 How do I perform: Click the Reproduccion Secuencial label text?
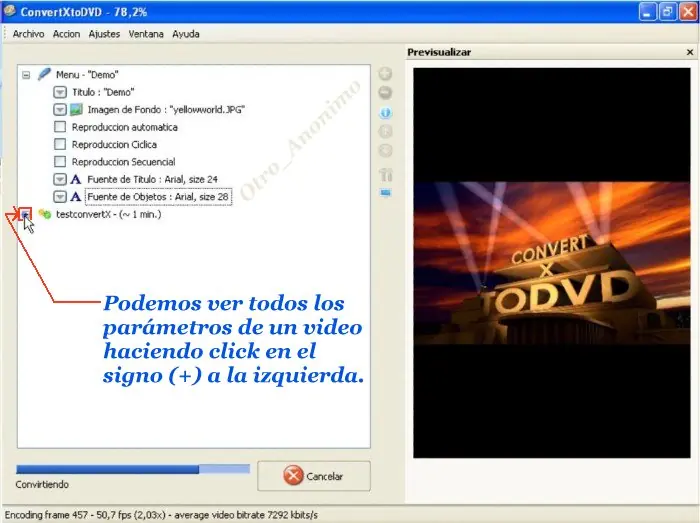point(124,162)
